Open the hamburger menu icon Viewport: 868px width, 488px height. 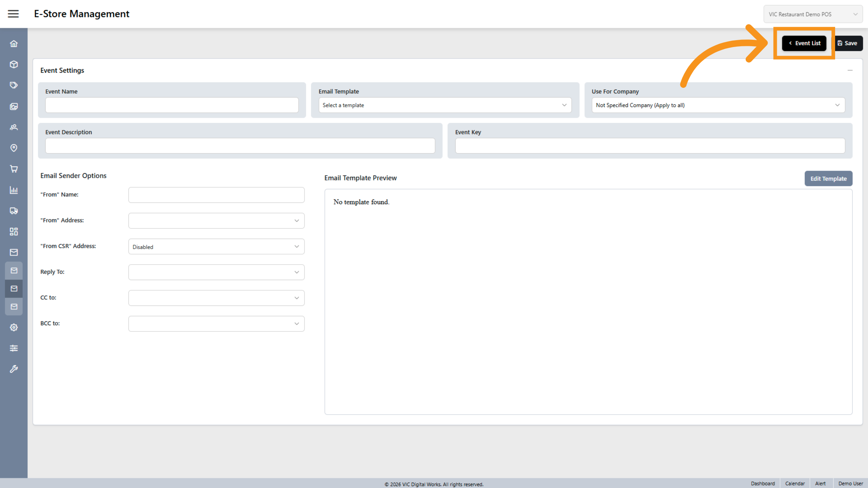(x=13, y=14)
